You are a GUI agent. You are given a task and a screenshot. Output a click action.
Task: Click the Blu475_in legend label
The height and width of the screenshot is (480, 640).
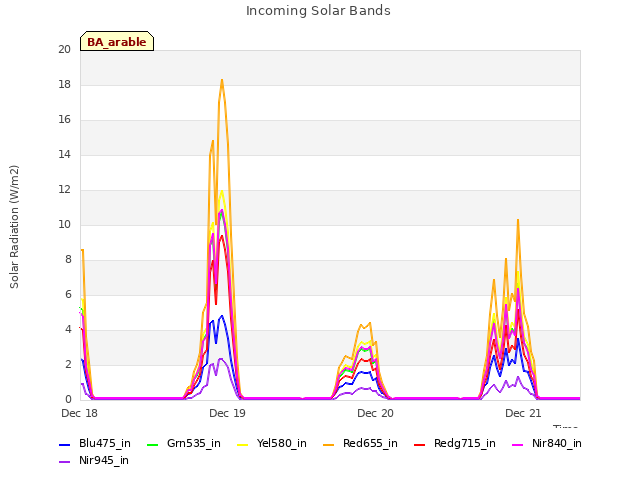(105, 444)
